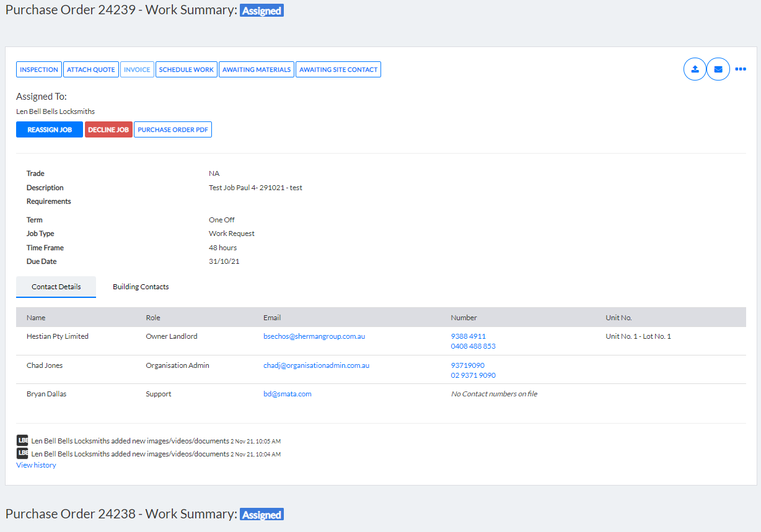761x532 pixels.
Task: Click the Reassign Job button
Action: pos(50,129)
